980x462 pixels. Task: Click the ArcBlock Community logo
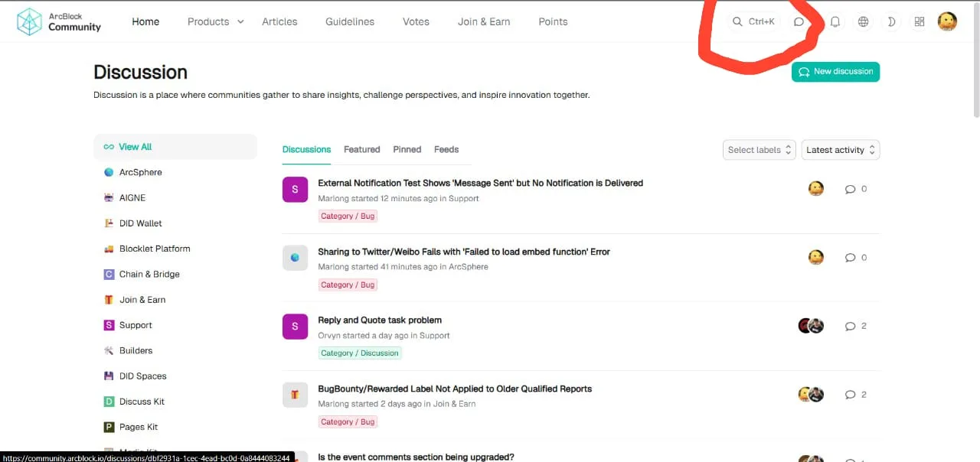tap(59, 21)
